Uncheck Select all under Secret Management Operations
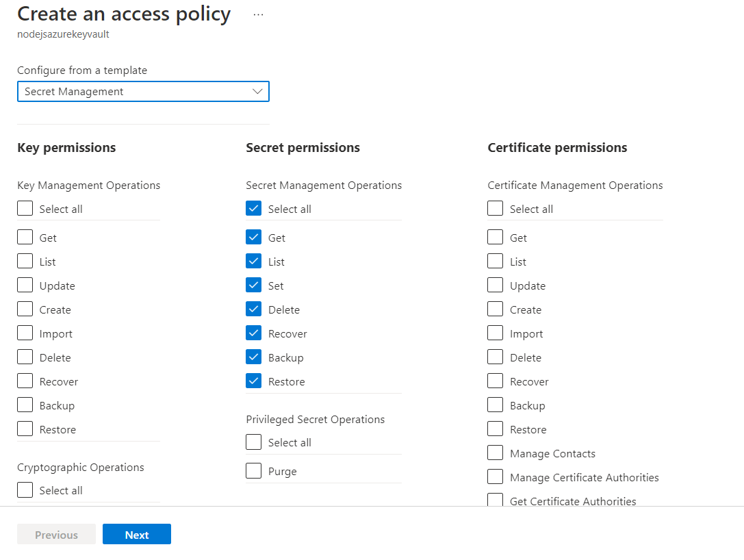This screenshot has height=560, width=744. pos(254,209)
